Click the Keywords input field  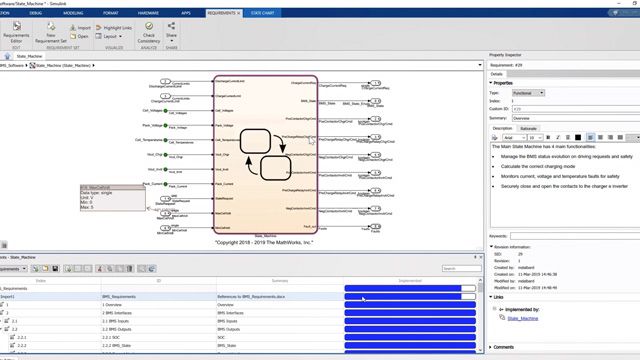575,236
